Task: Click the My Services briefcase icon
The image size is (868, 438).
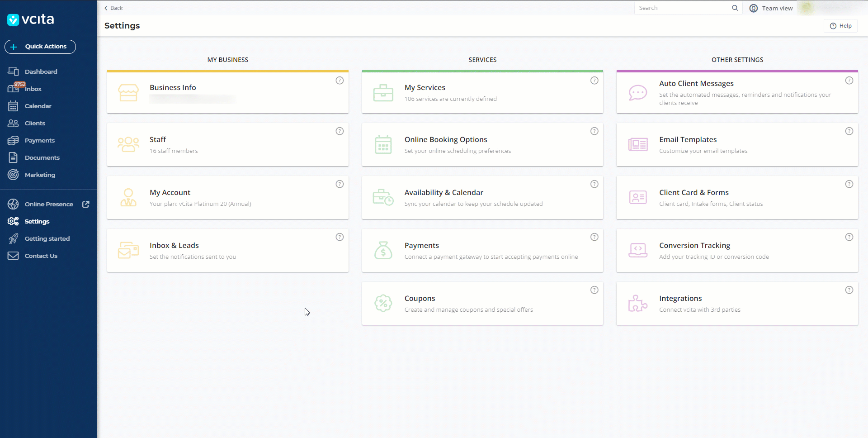Action: click(383, 93)
